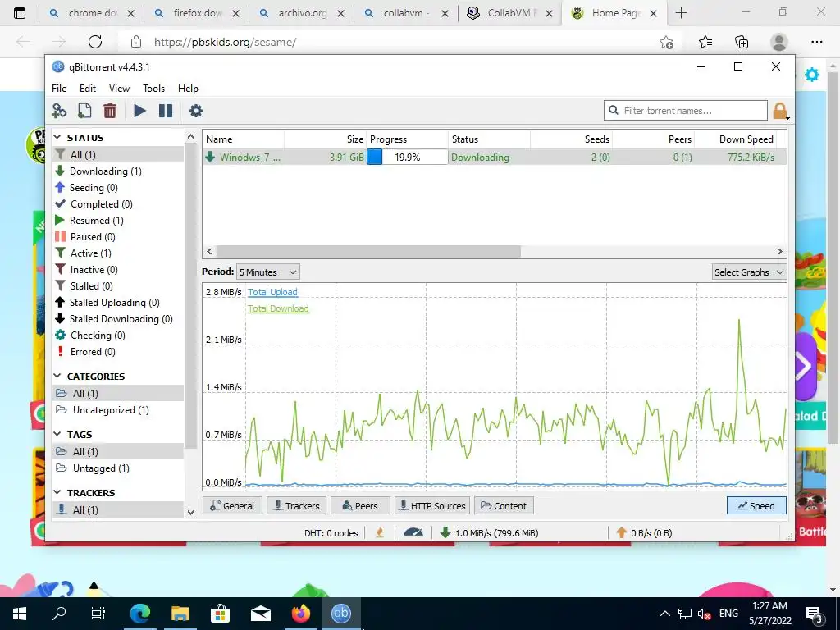Viewport: 840px width, 630px height.
Task: Switch to the archivo.org browser tab
Action: coord(302,13)
